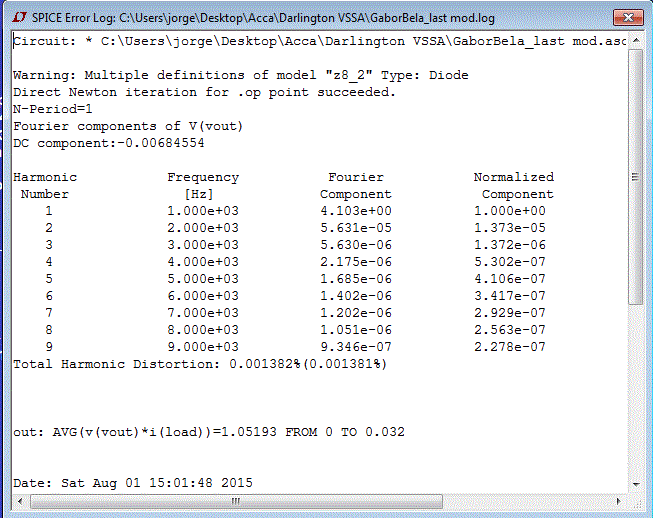Click the Frequency column header text
The width and height of the screenshot is (653, 518).
(203, 177)
